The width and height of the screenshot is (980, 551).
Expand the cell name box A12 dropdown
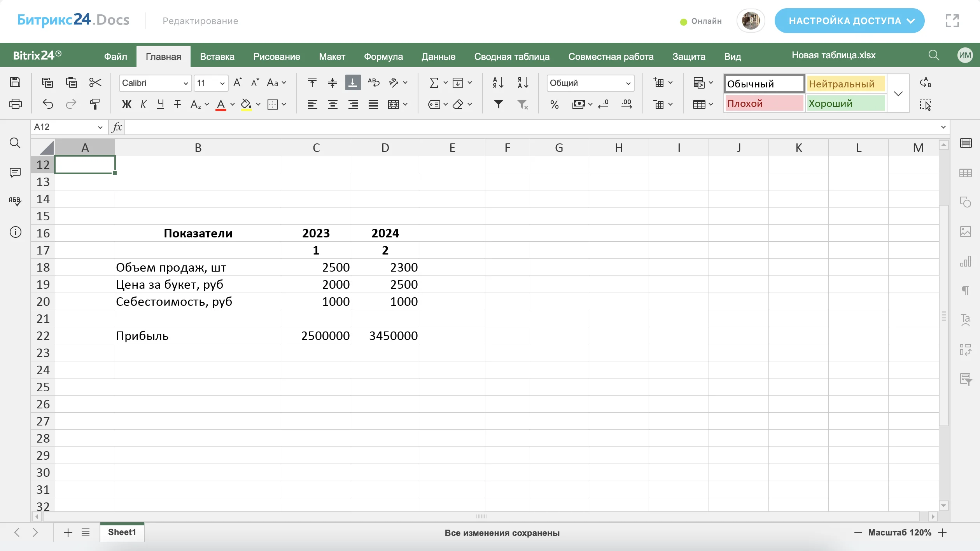(100, 127)
